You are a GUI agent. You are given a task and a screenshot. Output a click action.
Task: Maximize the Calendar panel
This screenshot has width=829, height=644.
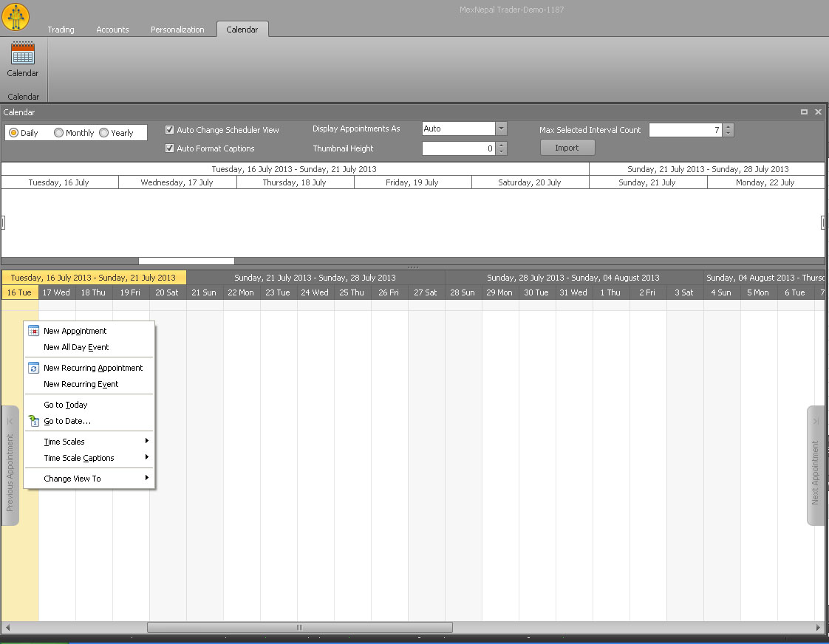coord(804,112)
